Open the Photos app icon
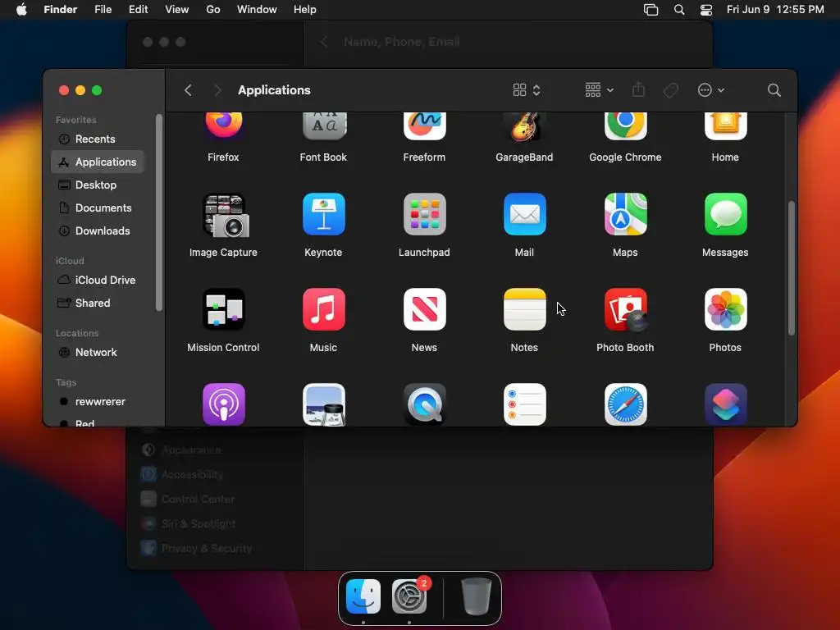 725,309
